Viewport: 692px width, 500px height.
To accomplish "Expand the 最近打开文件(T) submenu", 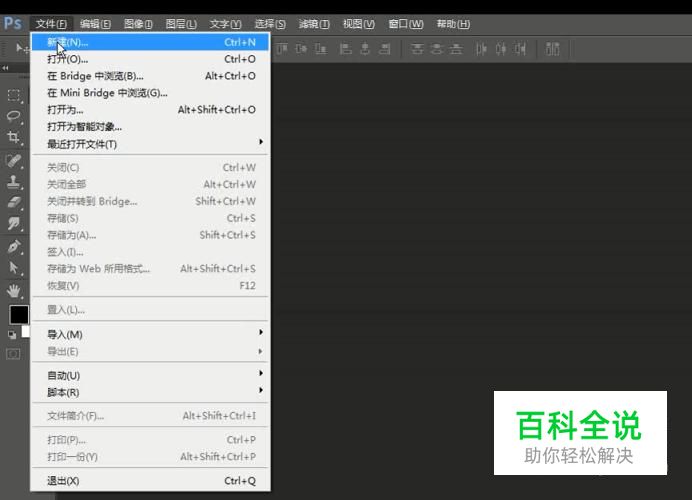I will (x=150, y=144).
